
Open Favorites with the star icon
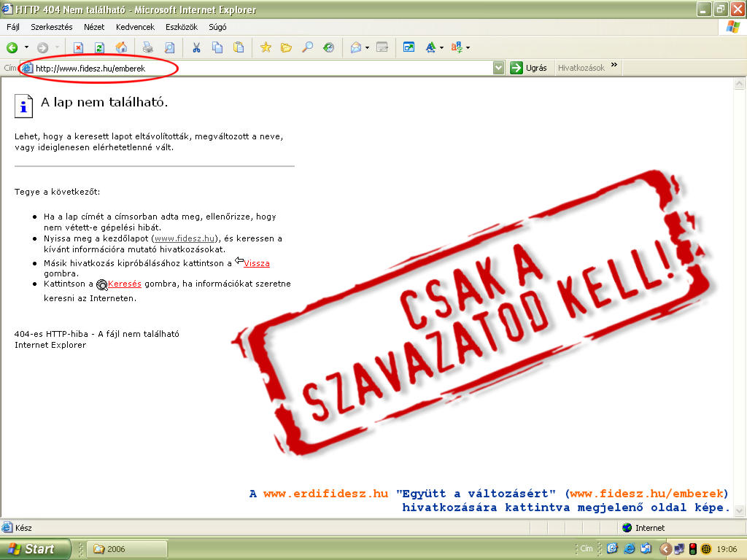tap(266, 48)
